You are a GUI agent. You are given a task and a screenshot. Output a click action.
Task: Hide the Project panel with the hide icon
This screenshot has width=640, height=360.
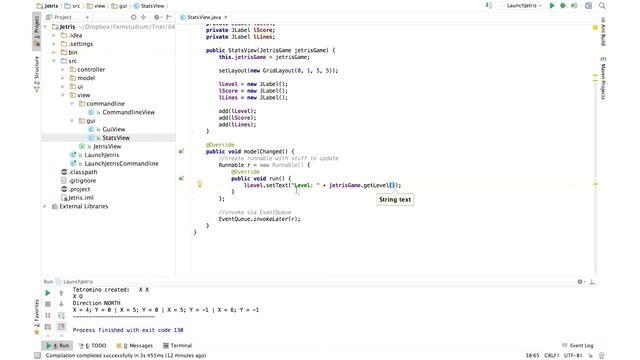point(169,17)
